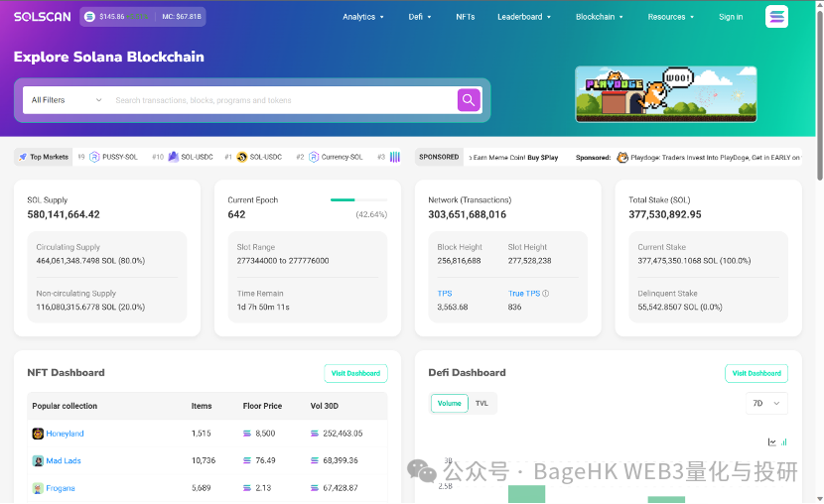Open the Solana menu icon at top right
The height and width of the screenshot is (504, 824).
(x=776, y=17)
